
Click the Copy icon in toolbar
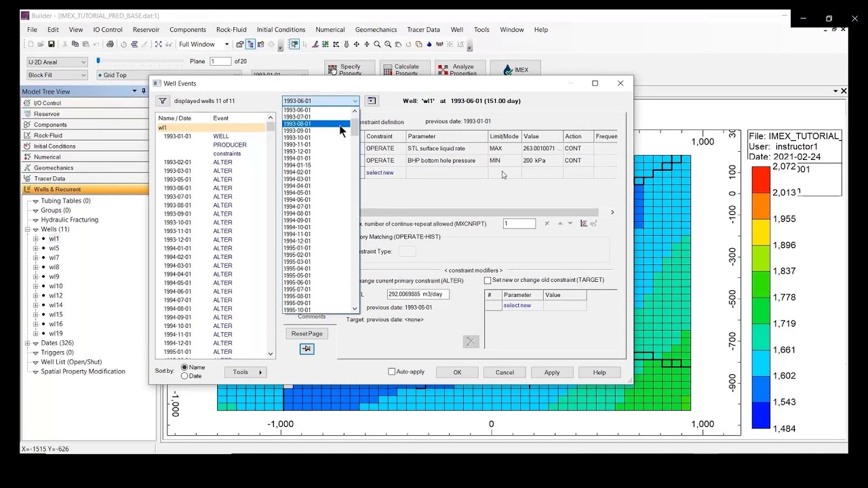click(75, 45)
